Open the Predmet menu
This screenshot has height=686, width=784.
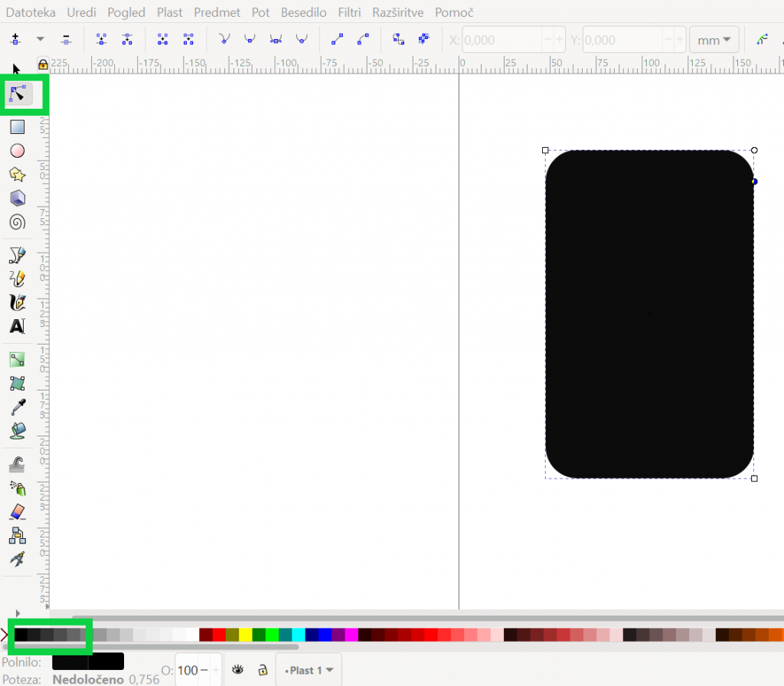[x=217, y=12]
